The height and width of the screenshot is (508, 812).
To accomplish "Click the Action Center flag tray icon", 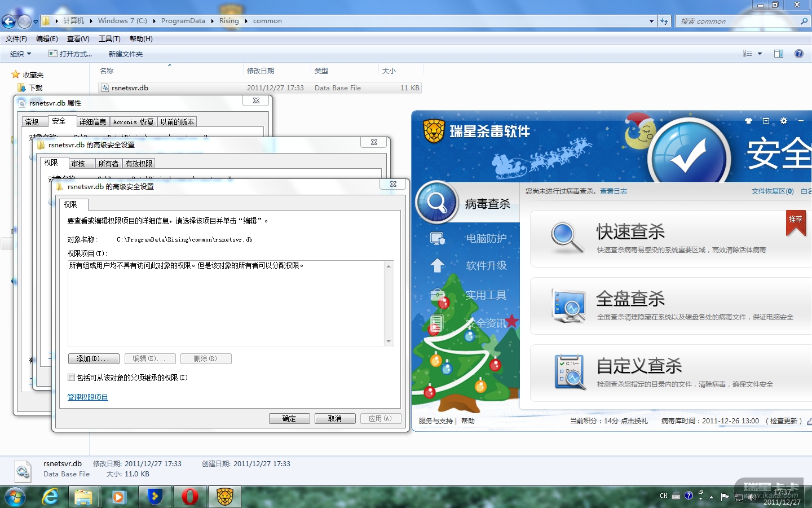I will 725,497.
